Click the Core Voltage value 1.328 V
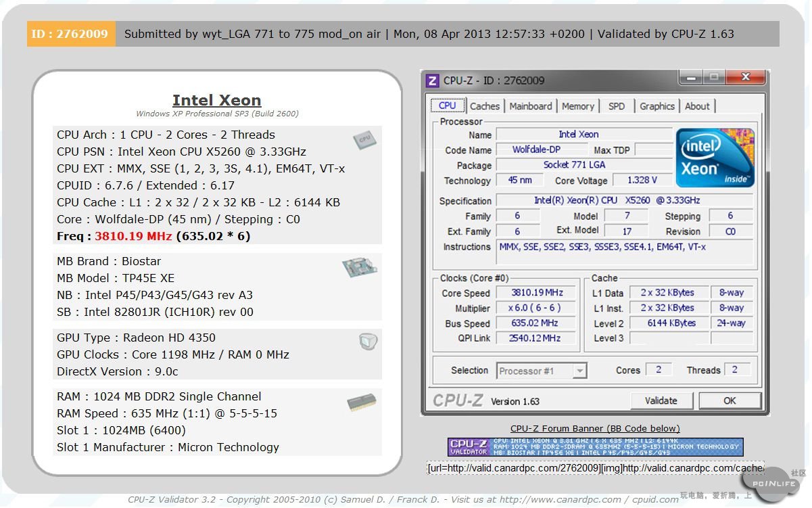Screen dimensions: 812x508 [x=642, y=180]
